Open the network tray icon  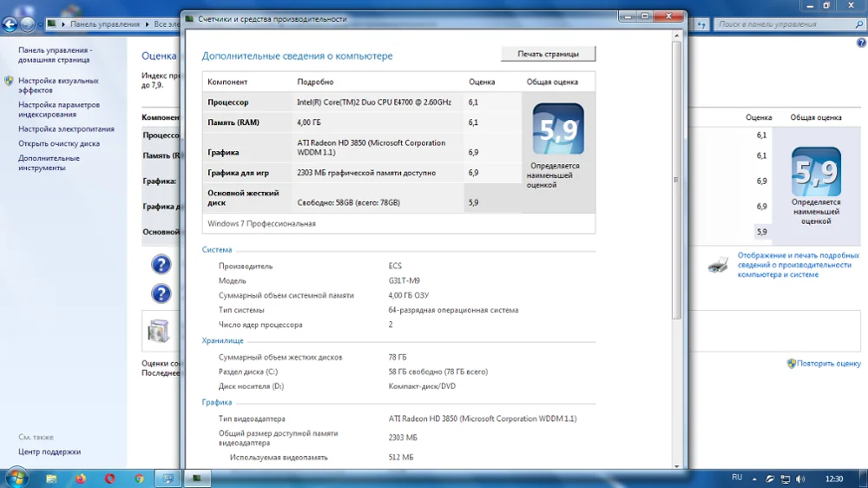(786, 478)
